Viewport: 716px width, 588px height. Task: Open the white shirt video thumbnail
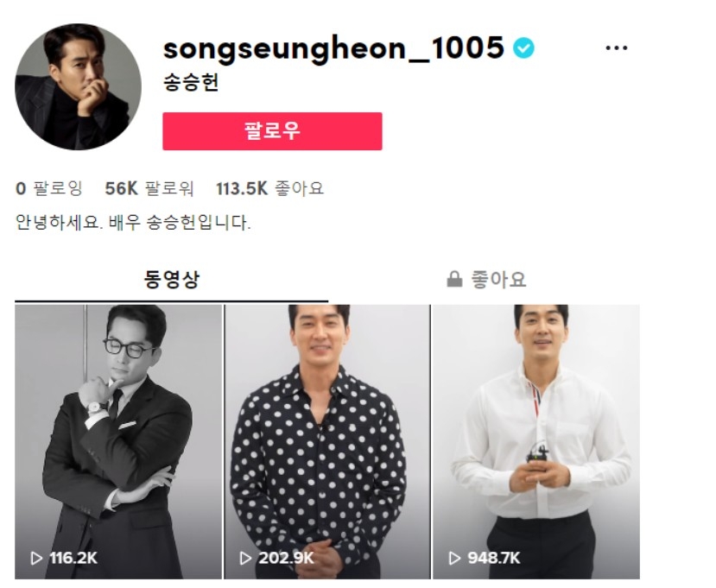coord(536,442)
